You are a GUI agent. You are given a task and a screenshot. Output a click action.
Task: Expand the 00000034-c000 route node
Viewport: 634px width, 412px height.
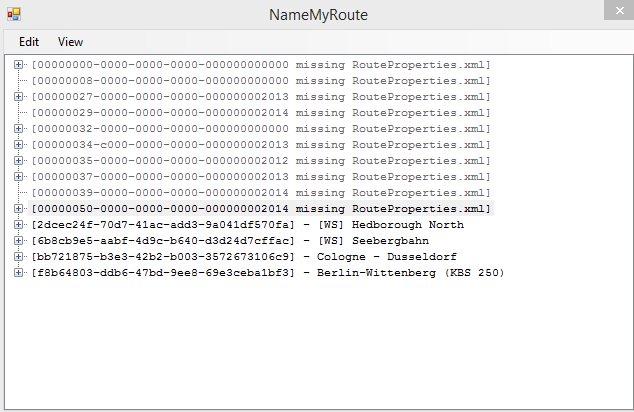point(20,145)
